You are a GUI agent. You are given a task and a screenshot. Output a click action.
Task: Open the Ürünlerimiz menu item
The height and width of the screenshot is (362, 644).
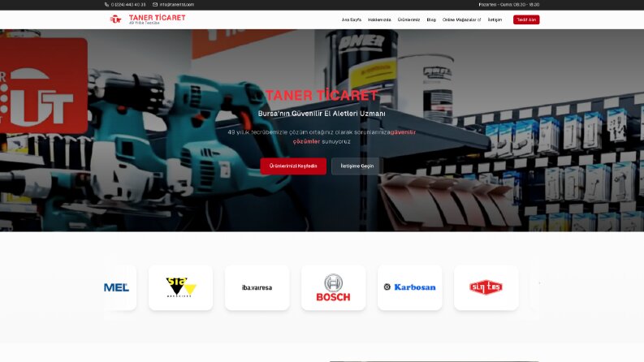[408, 19]
